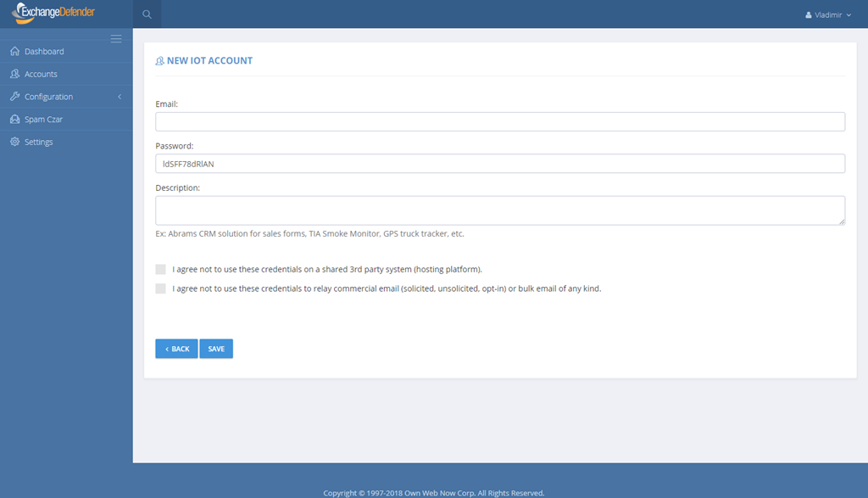
Task: Open Settings in the sidebar
Action: 66,143
